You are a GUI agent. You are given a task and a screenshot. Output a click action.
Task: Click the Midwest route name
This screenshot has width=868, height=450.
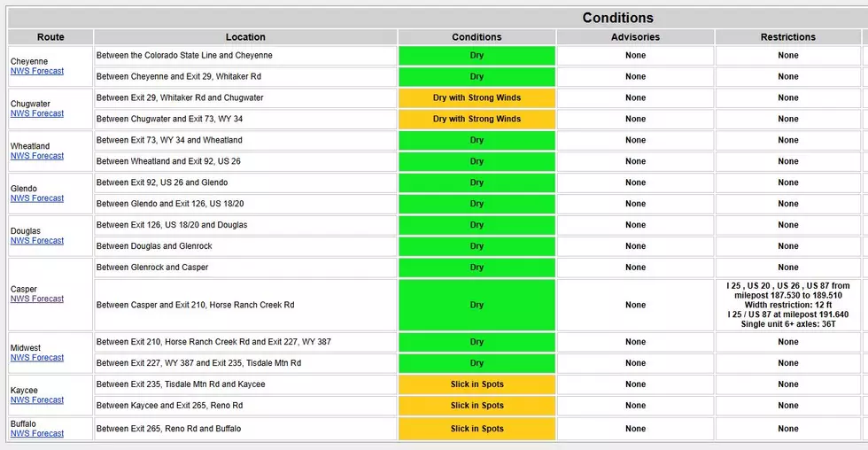pyautogui.click(x=26, y=347)
